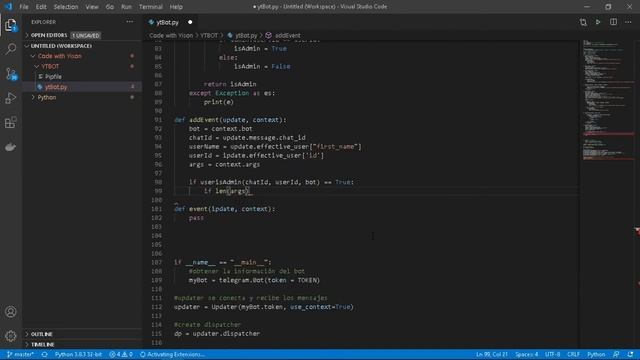Click the Explorer more actions ellipsis
640x360 pixels.
click(x=129, y=22)
